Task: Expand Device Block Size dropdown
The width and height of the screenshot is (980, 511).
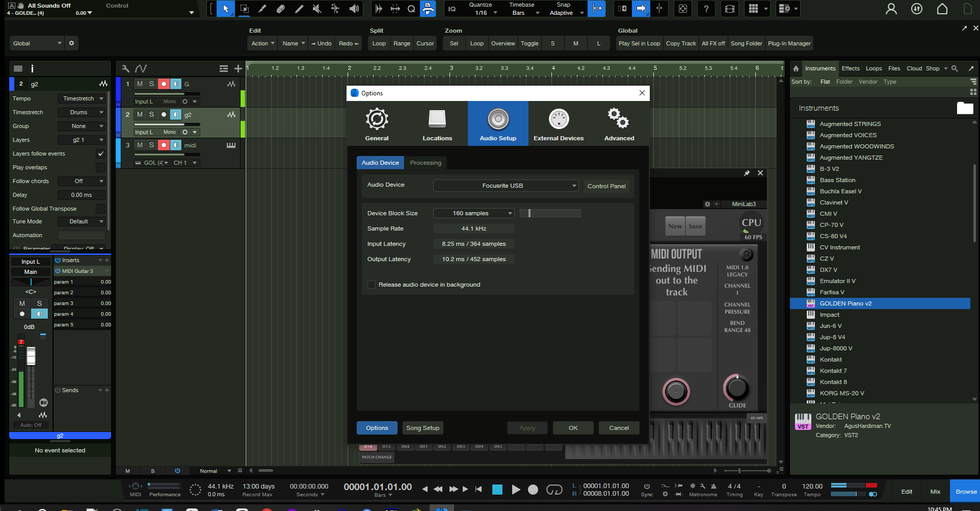Action: tap(473, 213)
